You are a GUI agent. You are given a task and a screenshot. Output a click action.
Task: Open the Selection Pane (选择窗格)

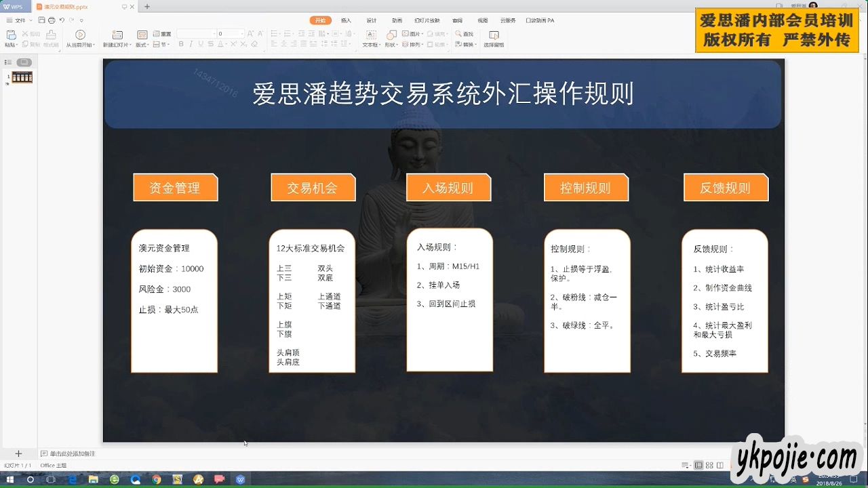[494, 35]
